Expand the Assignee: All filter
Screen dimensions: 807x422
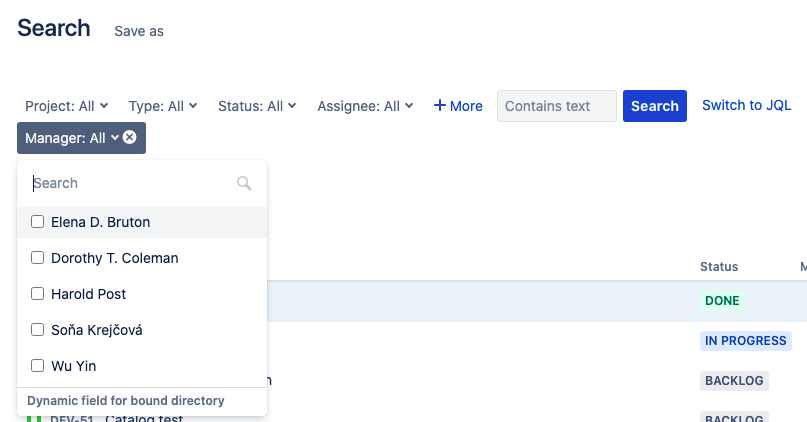click(365, 106)
